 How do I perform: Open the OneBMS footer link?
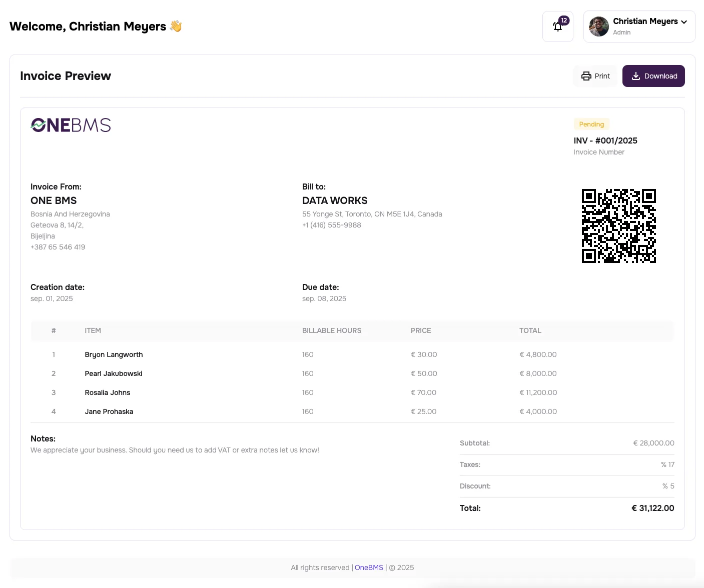click(x=369, y=567)
